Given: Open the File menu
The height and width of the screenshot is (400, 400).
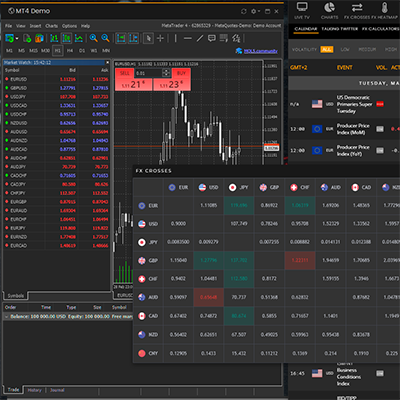Looking at the screenshot, I should pyautogui.click(x=8, y=26).
